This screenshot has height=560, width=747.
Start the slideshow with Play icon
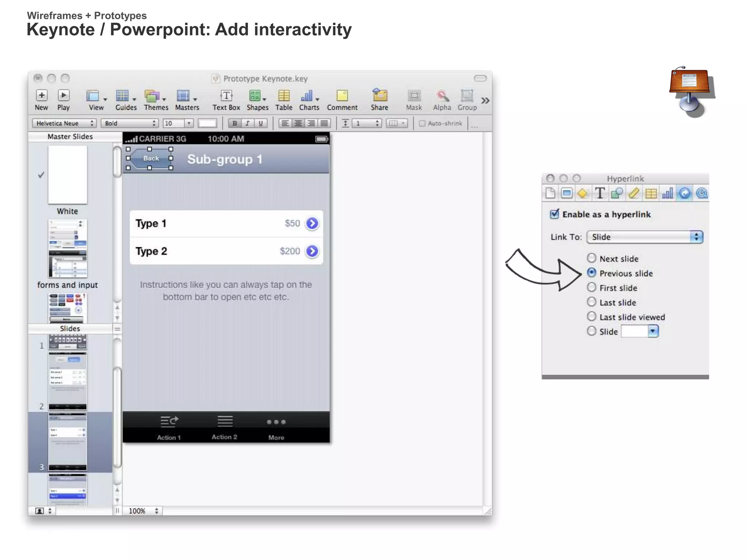(63, 96)
